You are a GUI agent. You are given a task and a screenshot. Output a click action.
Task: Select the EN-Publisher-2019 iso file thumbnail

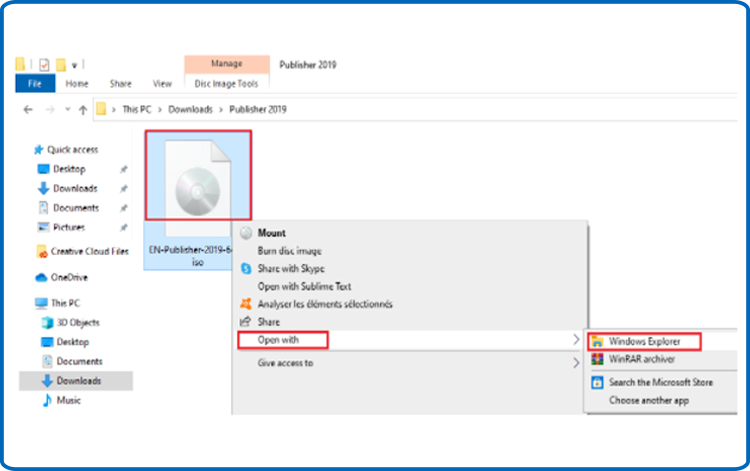198,188
